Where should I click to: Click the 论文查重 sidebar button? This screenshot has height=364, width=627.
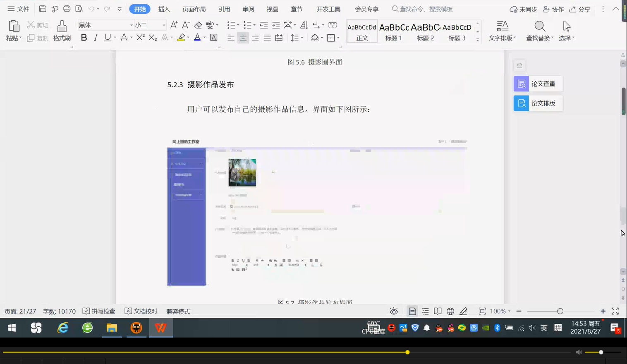point(538,84)
